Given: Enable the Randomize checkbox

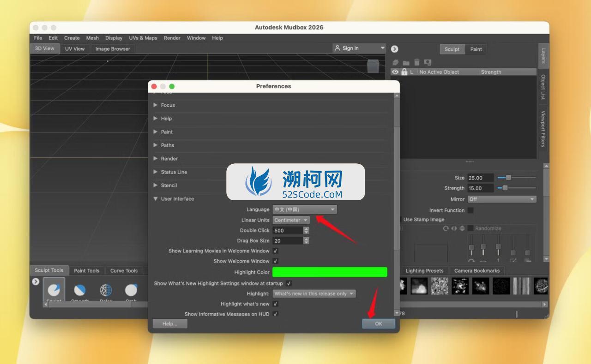Looking at the screenshot, I should point(470,228).
